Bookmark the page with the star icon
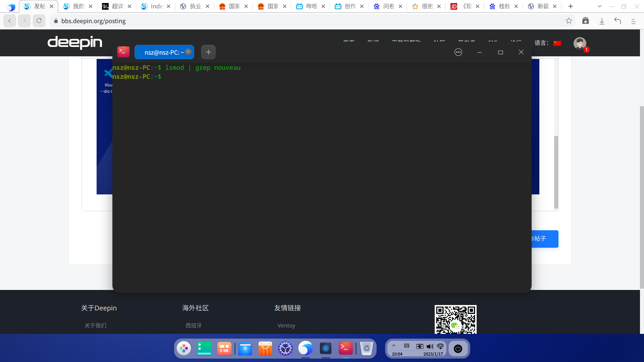The width and height of the screenshot is (644, 362). [x=569, y=21]
